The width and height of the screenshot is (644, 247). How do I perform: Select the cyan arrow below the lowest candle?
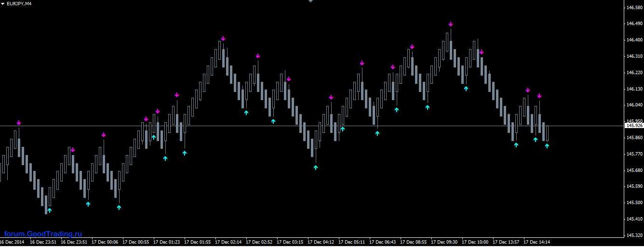pyautogui.click(x=50, y=210)
